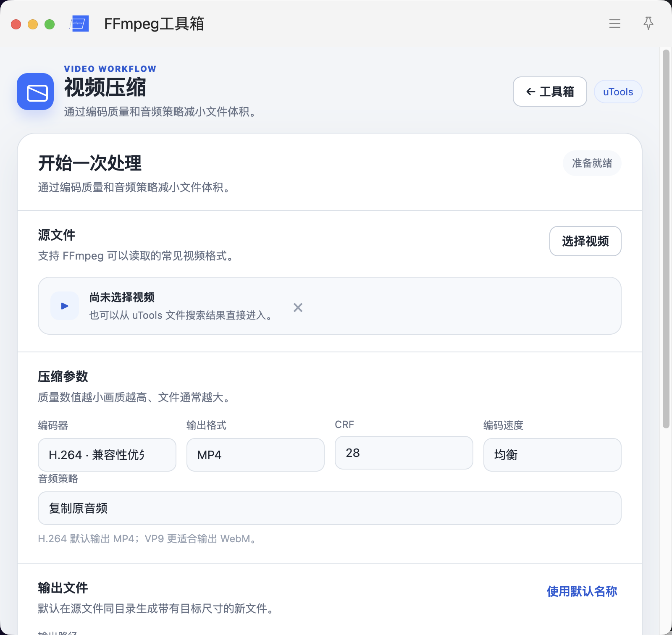This screenshot has height=635, width=672.
Task: Click the FFmpeg toolbox app logo
Action: point(79,24)
